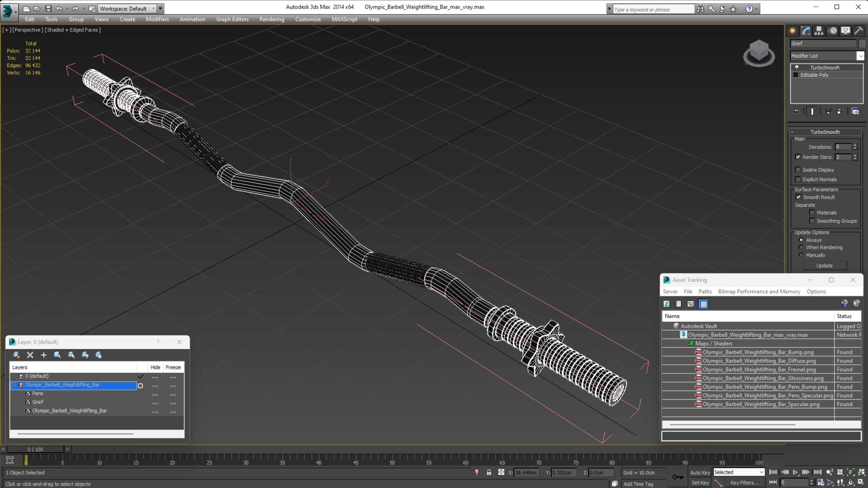Enable Explicit Normals checkbox
Viewport: 868px width, 488px height.
pyautogui.click(x=798, y=179)
